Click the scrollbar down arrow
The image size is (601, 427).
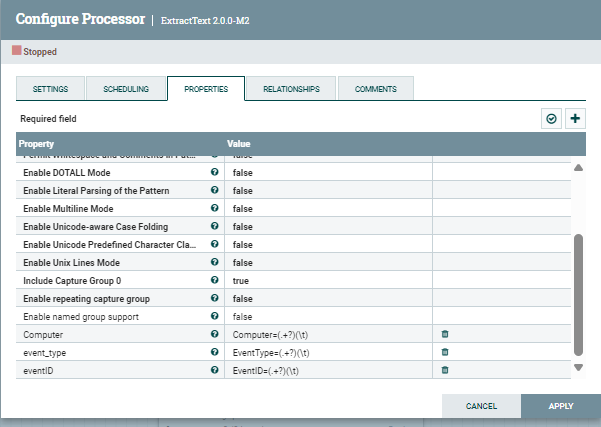click(x=577, y=368)
